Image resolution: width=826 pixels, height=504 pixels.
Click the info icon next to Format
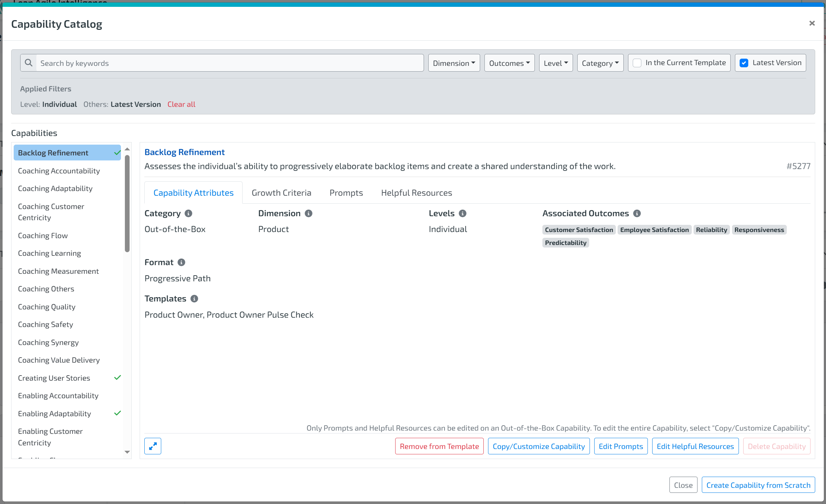click(x=181, y=262)
